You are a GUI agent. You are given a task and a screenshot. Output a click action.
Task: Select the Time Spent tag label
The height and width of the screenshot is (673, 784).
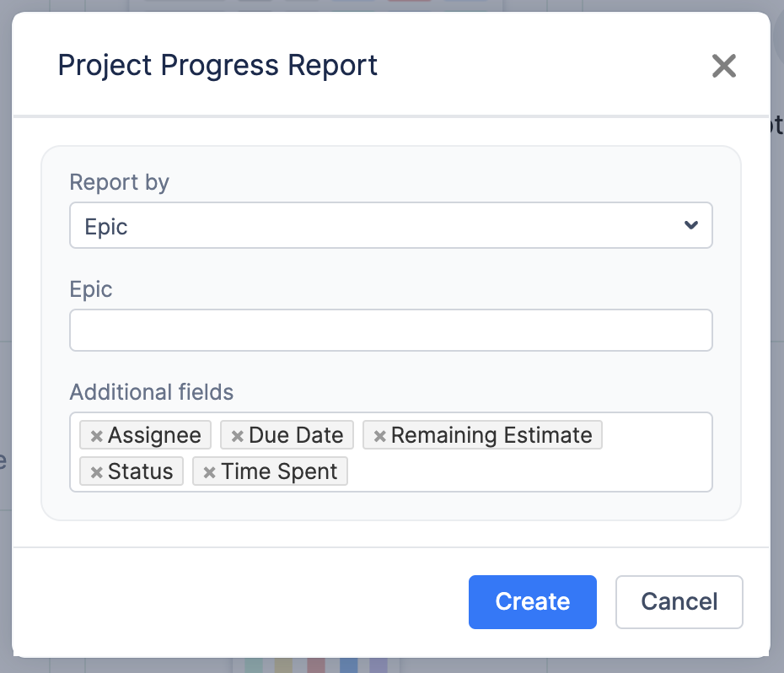coord(279,471)
